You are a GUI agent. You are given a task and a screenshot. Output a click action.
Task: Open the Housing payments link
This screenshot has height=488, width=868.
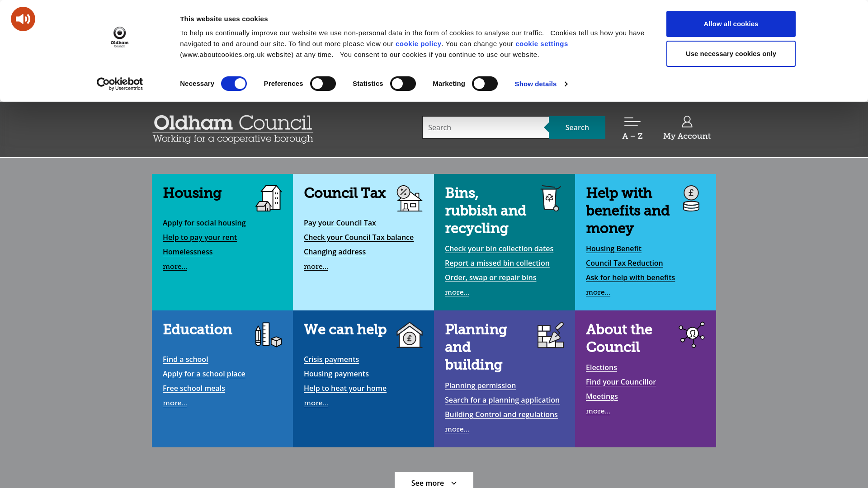[x=336, y=374]
